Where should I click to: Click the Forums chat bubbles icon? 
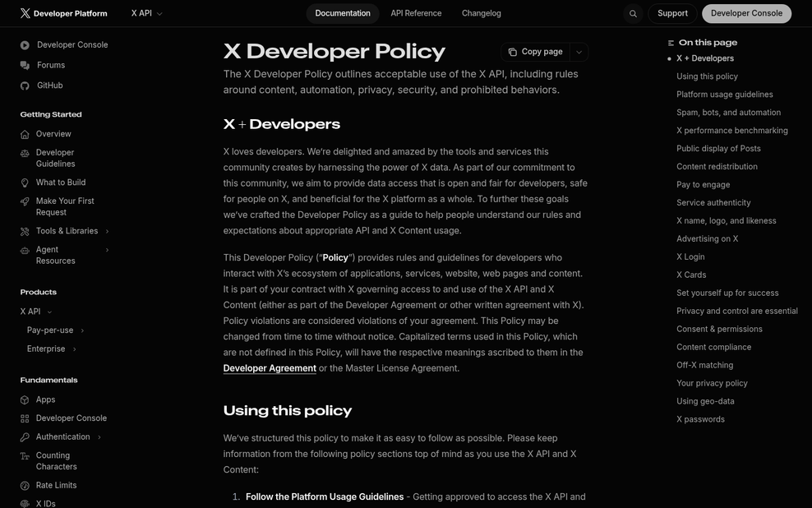point(25,65)
